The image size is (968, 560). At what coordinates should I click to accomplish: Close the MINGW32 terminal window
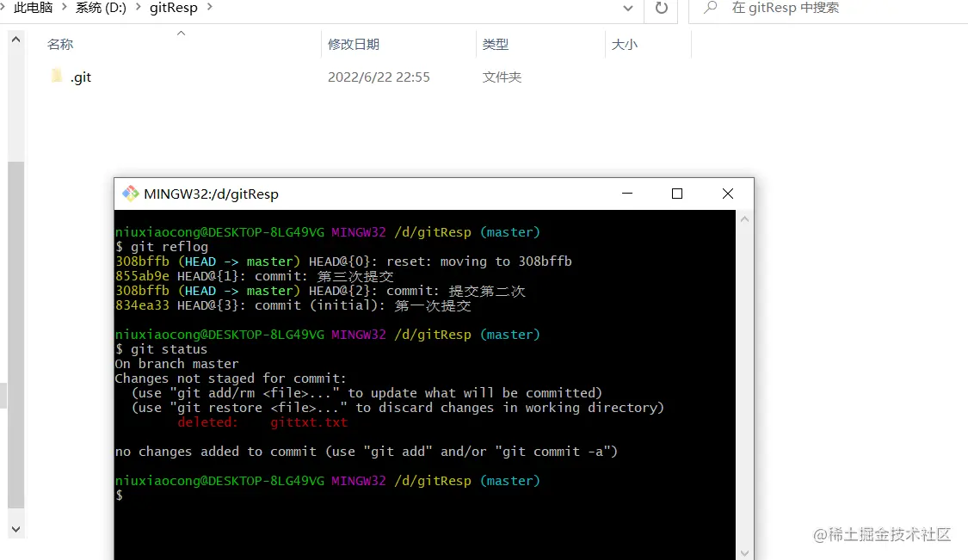[728, 194]
